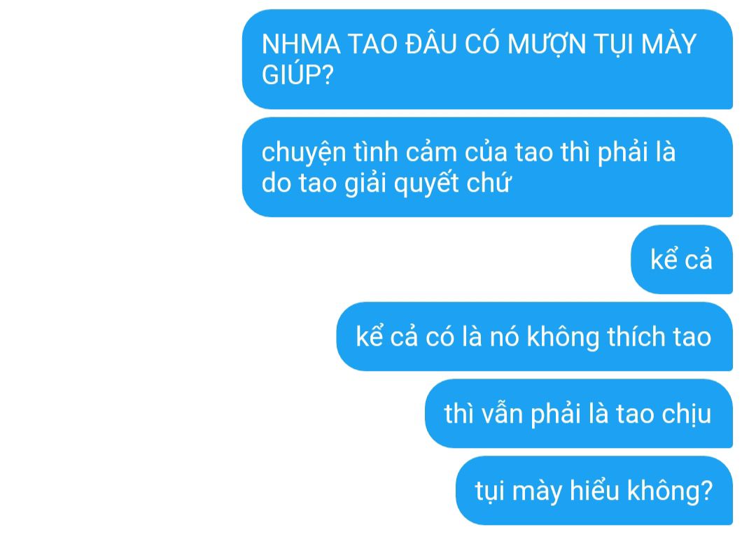Tap the 'kể cả có là nó không thích tao' bubble
Image resolution: width=756 pixels, height=539 pixels.
click(534, 337)
